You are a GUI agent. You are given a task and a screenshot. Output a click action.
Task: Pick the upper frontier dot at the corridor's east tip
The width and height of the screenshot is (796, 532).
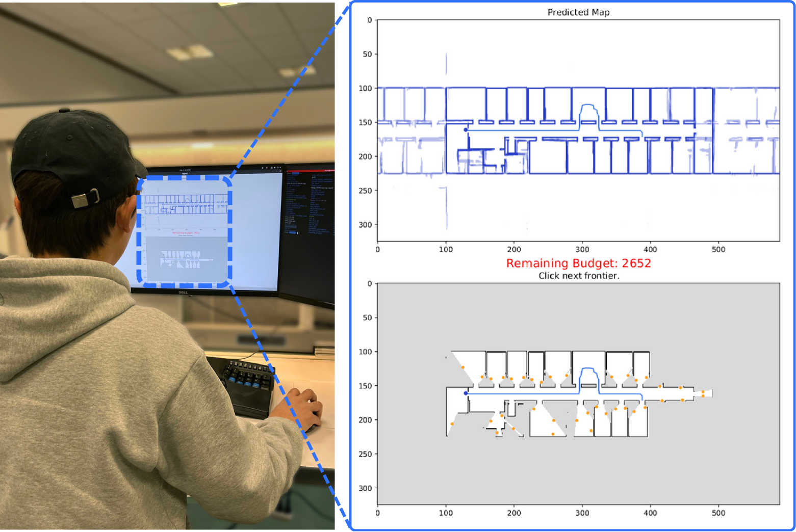pyautogui.click(x=703, y=391)
